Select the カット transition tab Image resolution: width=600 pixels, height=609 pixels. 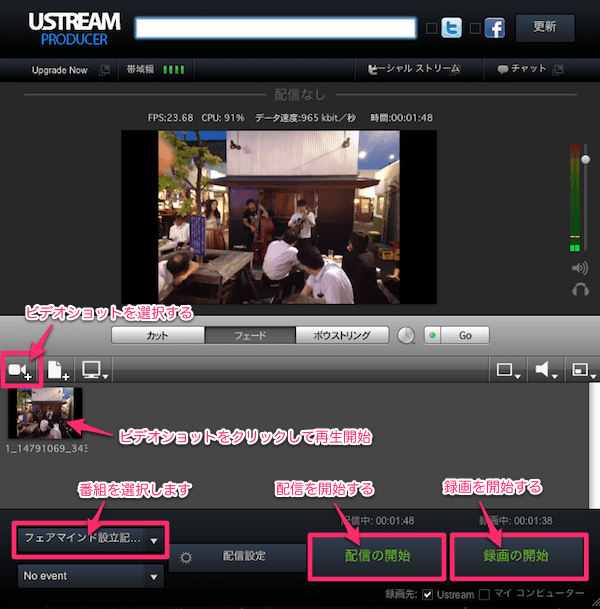click(x=158, y=335)
